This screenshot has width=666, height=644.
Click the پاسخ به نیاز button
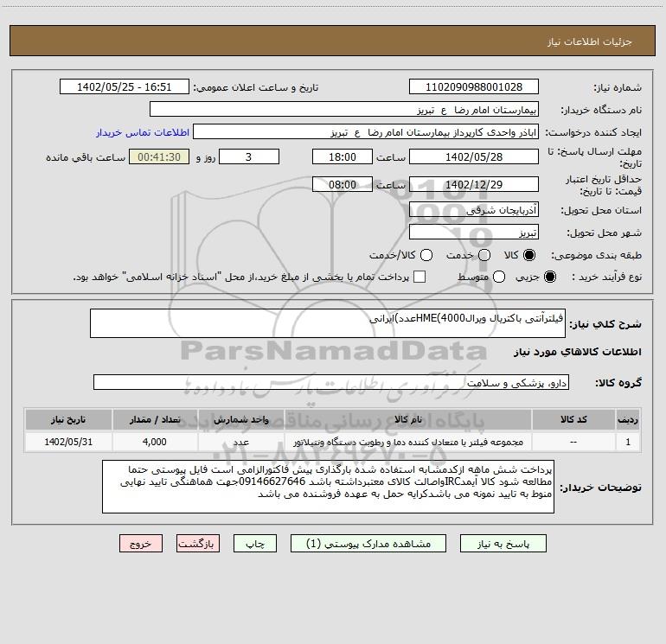(503, 544)
